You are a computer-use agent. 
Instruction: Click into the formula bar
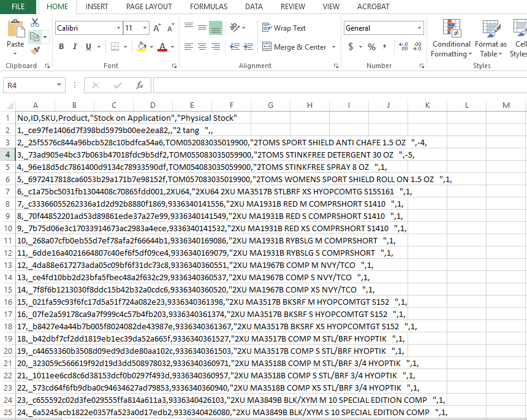pos(340,85)
